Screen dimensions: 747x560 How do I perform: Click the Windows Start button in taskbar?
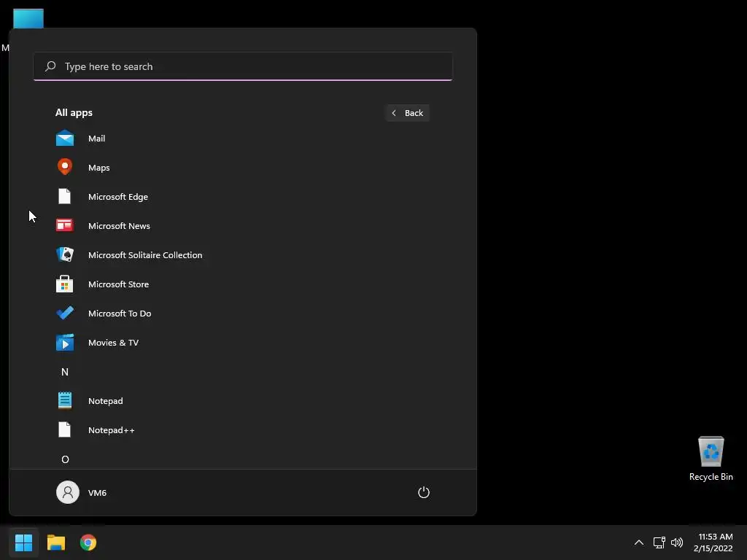click(23, 542)
